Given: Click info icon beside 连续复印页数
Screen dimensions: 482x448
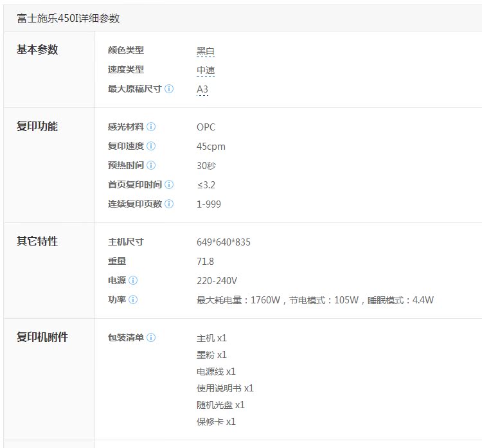Looking at the screenshot, I should click(x=169, y=204).
